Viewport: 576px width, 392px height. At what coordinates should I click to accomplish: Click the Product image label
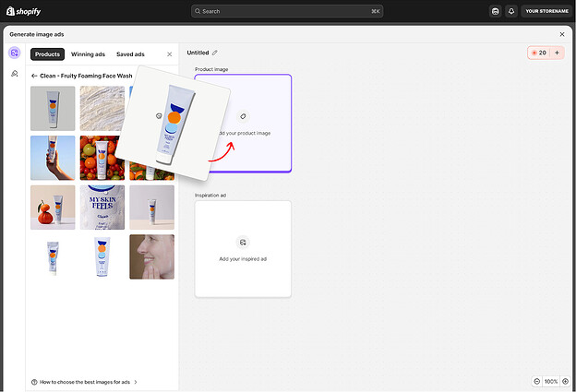tap(211, 69)
